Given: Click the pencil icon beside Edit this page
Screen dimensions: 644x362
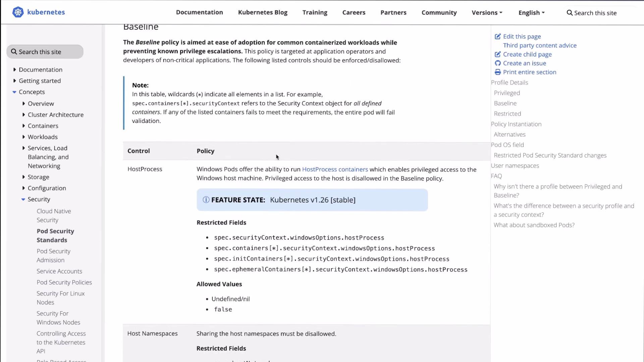Looking at the screenshot, I should click(x=498, y=36).
